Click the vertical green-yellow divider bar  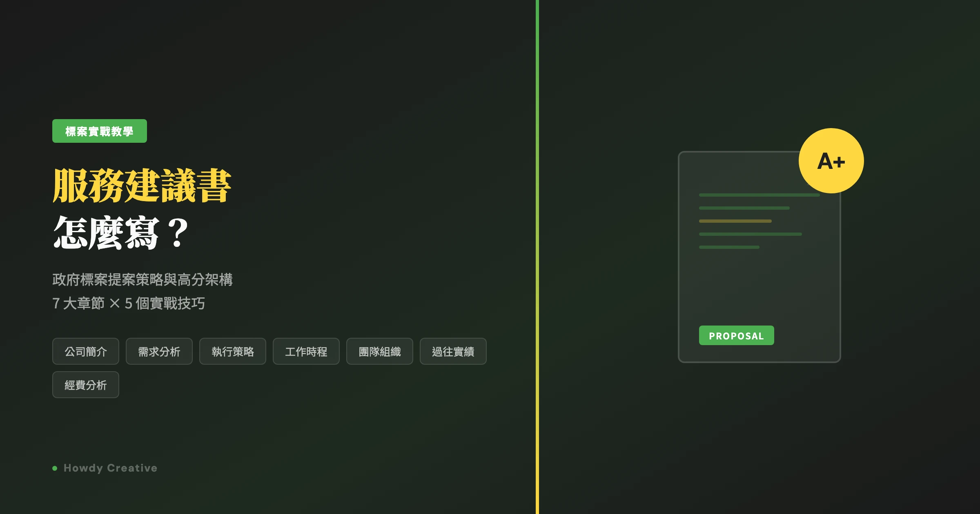coord(537,257)
